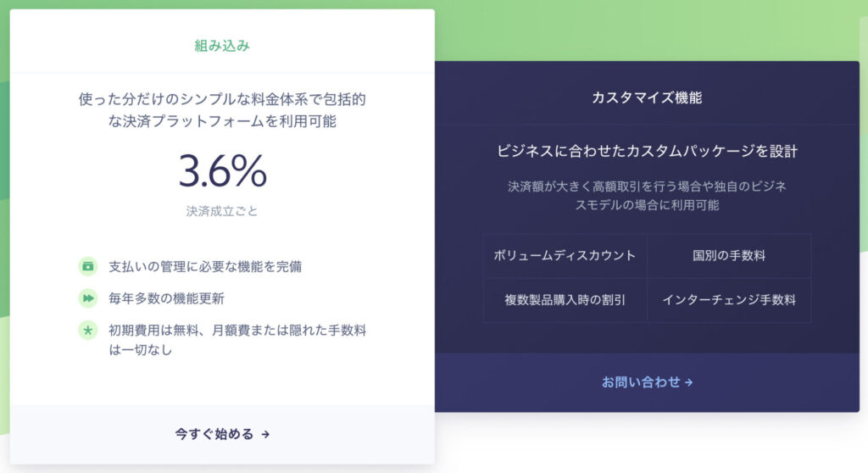Click the arrow icon after 今すぐ始める
The image size is (868, 473).
pos(265,435)
